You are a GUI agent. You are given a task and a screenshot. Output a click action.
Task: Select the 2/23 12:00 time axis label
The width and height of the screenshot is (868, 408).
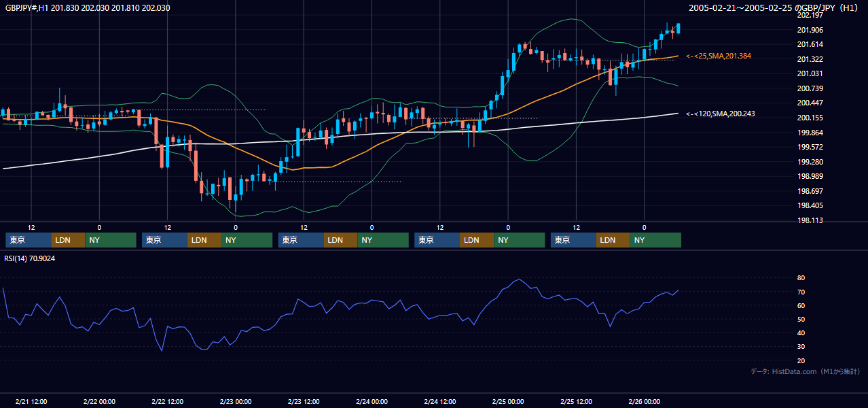coord(304,402)
